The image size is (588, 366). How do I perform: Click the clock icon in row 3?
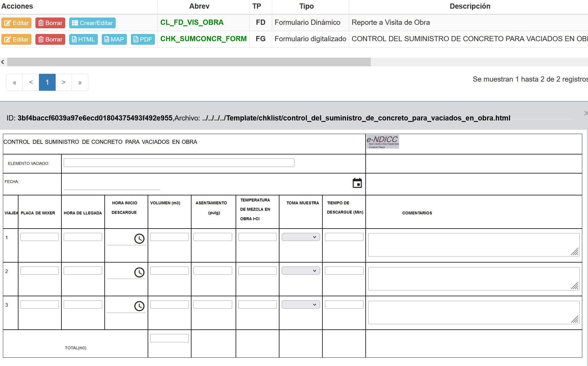coord(139,306)
